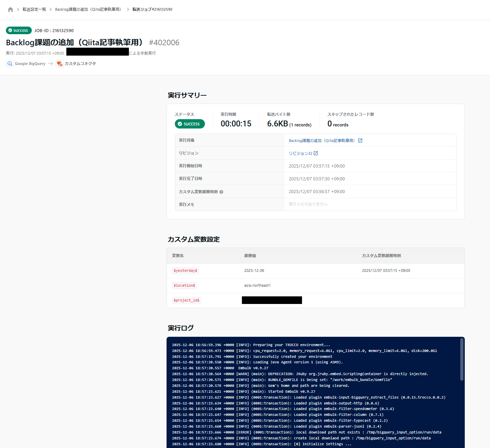Click the SUCCESS status badge in 実行サマリー
This screenshot has height=448, width=490.
click(x=190, y=124)
